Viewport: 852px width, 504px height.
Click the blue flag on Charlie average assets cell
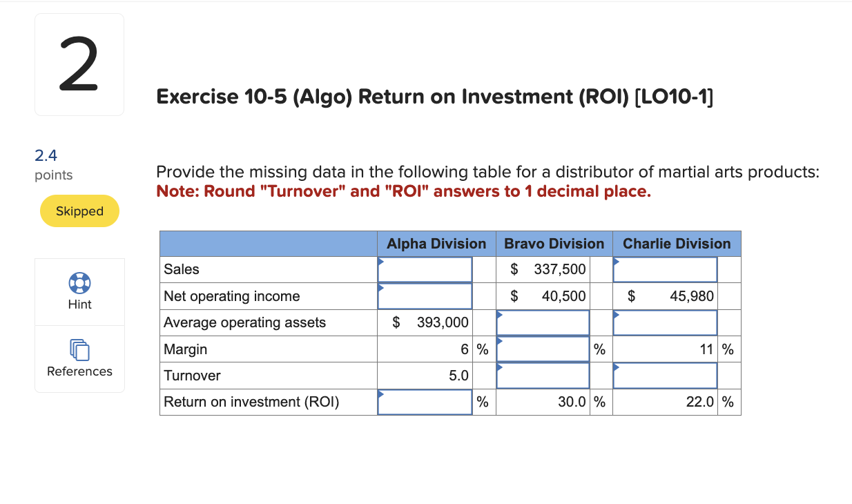[x=615, y=316]
